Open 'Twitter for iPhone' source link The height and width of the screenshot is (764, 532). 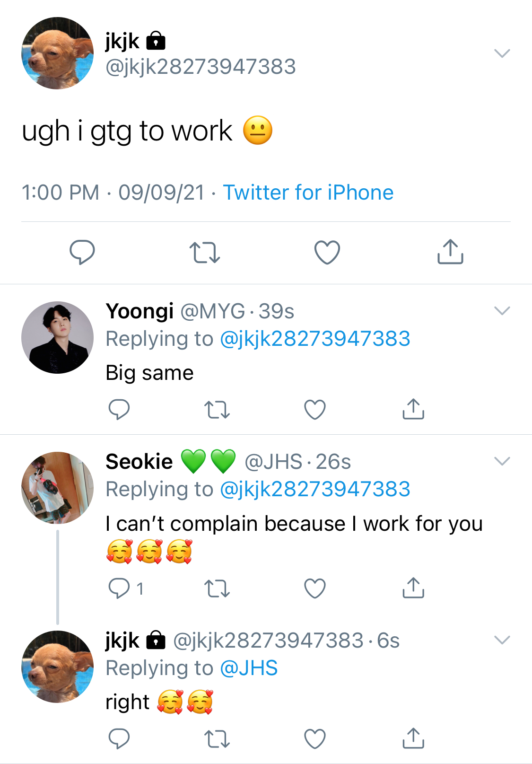pyautogui.click(x=308, y=193)
